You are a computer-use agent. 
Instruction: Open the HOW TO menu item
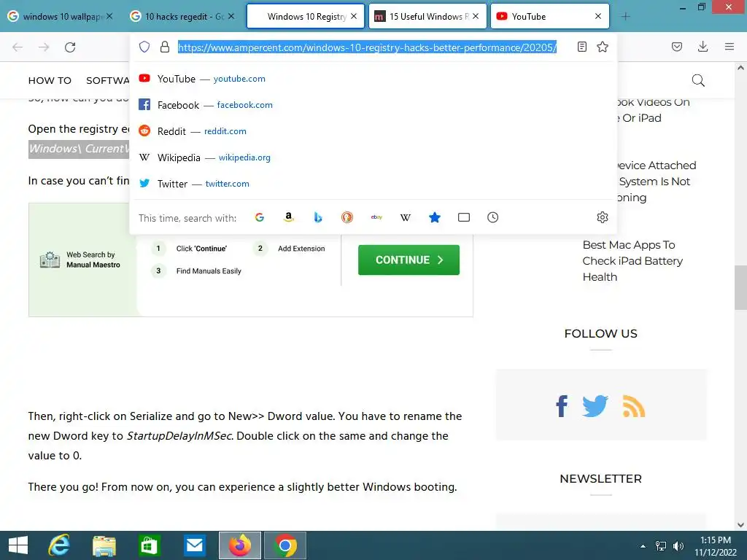tap(50, 80)
